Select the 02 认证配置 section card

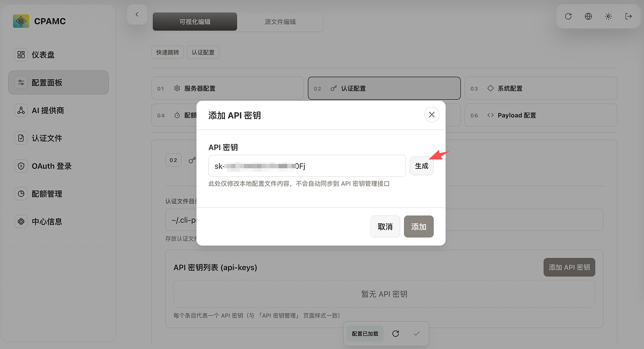pyautogui.click(x=385, y=88)
